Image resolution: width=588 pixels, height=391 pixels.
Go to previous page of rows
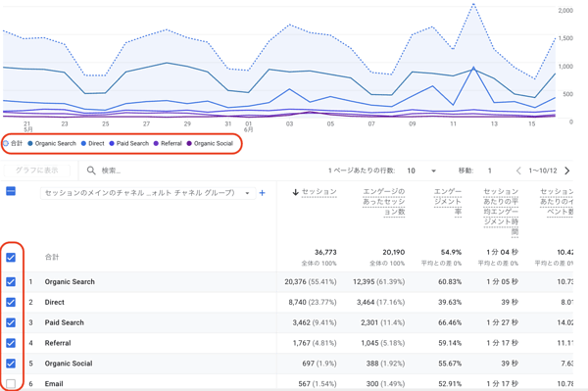518,171
